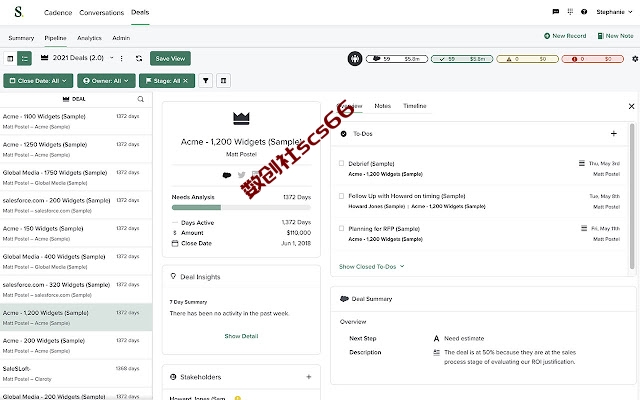The image size is (640, 400).
Task: Click notes icon on Planning for RFP to-do
Action: pyautogui.click(x=584, y=228)
